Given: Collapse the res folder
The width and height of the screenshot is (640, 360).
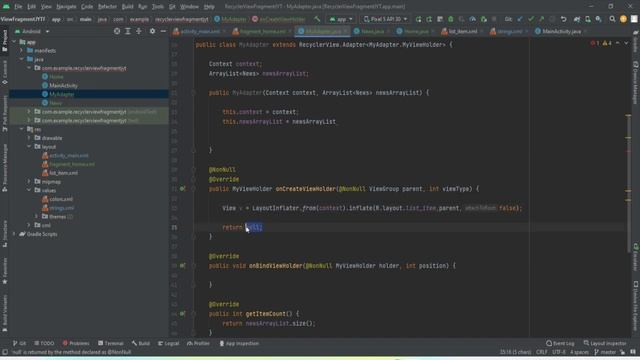Looking at the screenshot, I should pos(22,129).
